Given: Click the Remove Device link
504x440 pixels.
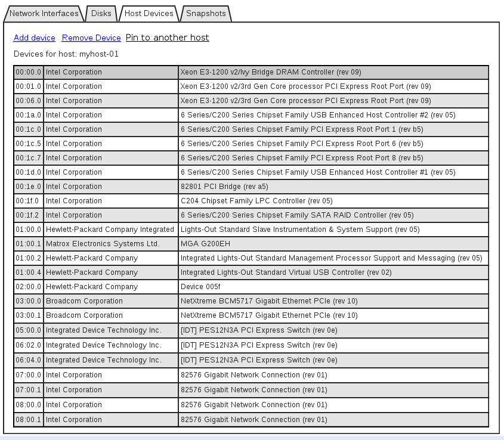Looking at the screenshot, I should pos(91,38).
